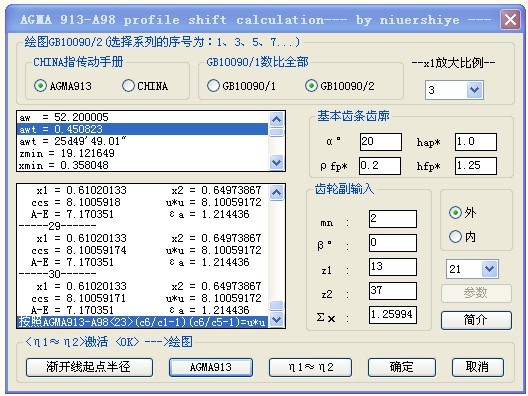
Task: Select the 'zmin = 19.121649' row
Action: point(143,154)
